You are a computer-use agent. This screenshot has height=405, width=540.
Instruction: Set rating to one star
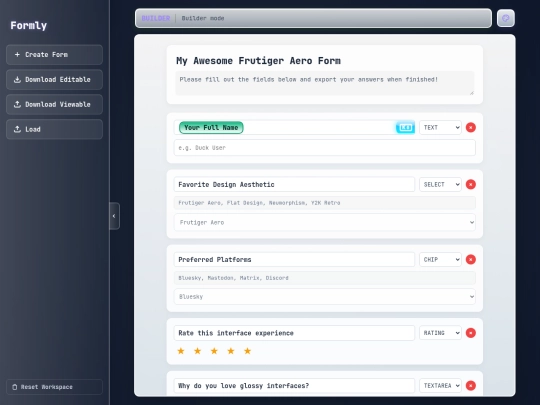click(x=181, y=351)
